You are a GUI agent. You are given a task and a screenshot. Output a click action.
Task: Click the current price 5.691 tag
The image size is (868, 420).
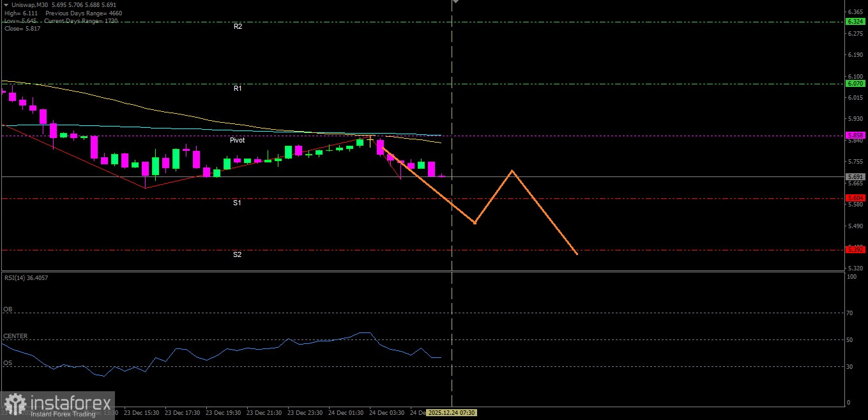tap(855, 176)
